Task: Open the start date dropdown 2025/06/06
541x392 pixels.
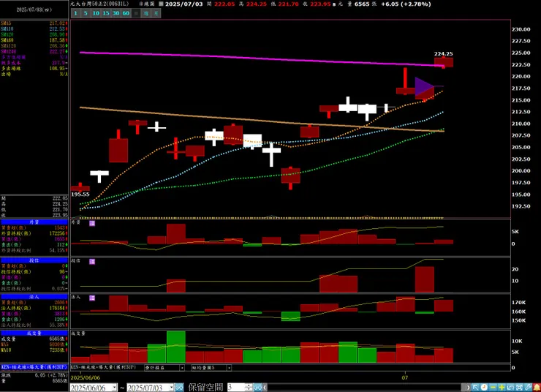Action: [x=115, y=388]
